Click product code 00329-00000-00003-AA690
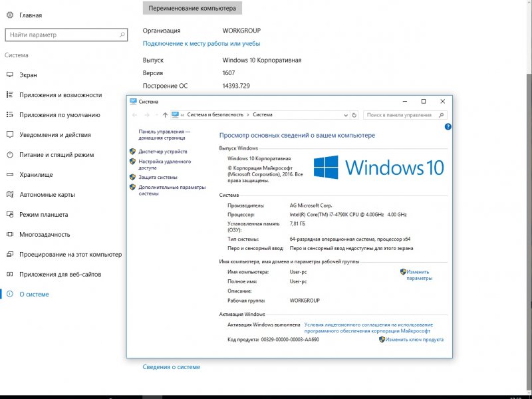The image size is (532, 399). pos(290,339)
